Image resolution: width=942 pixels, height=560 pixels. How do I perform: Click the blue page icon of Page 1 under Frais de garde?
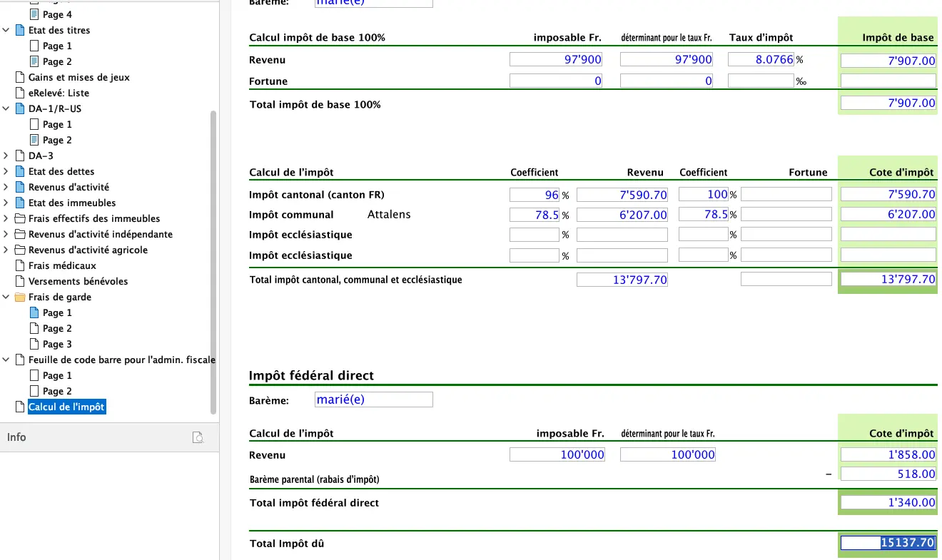[x=34, y=312]
